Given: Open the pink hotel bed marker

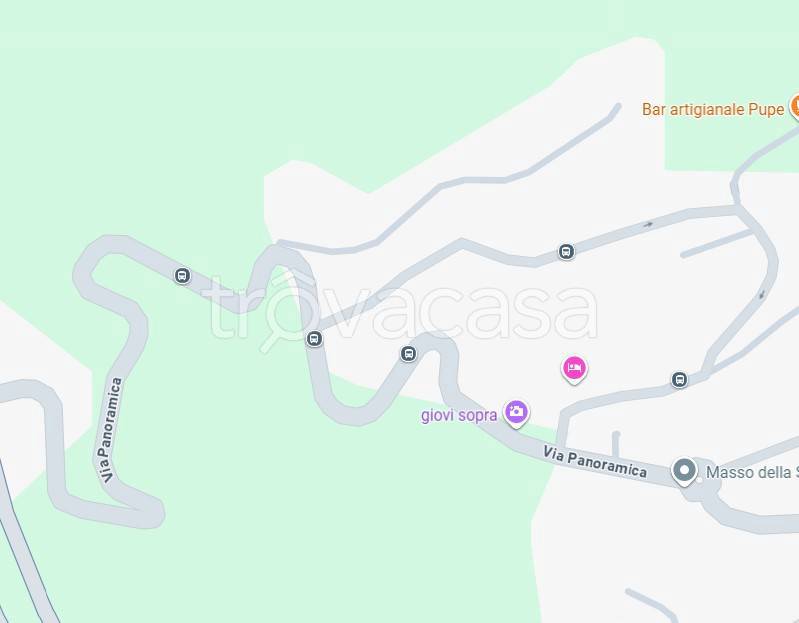Looking at the screenshot, I should [x=574, y=369].
